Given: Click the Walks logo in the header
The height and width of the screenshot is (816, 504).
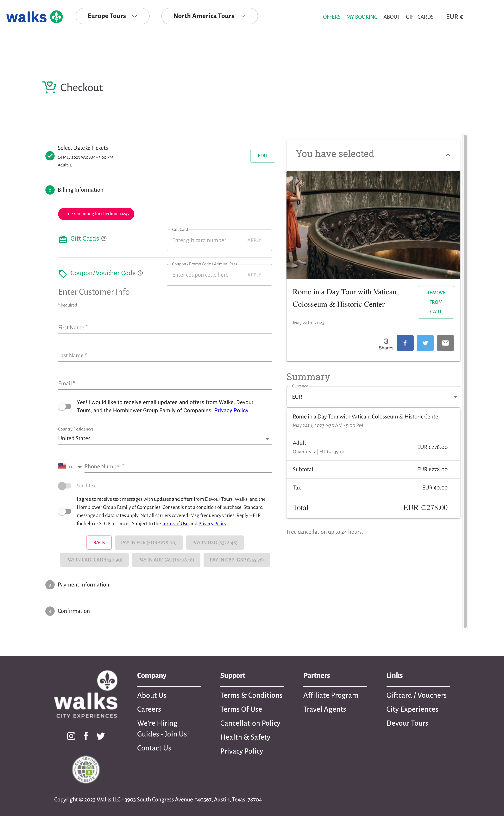Looking at the screenshot, I should tap(33, 16).
